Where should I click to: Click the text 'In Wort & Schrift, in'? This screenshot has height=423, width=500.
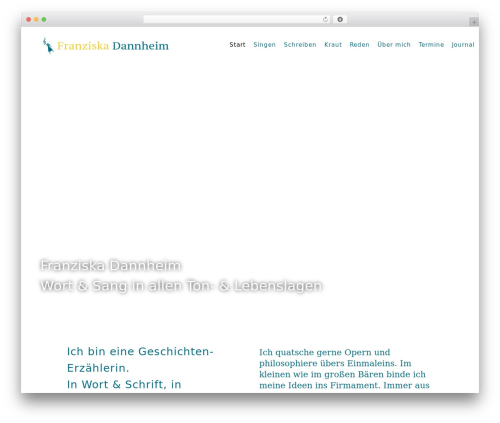(124, 384)
